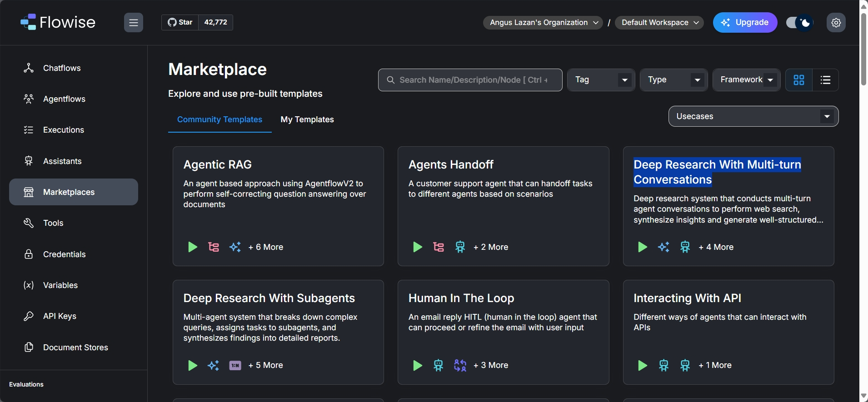Click "+ 2 More" on Agents Handoff
The height and width of the screenshot is (402, 868).
coord(491,247)
